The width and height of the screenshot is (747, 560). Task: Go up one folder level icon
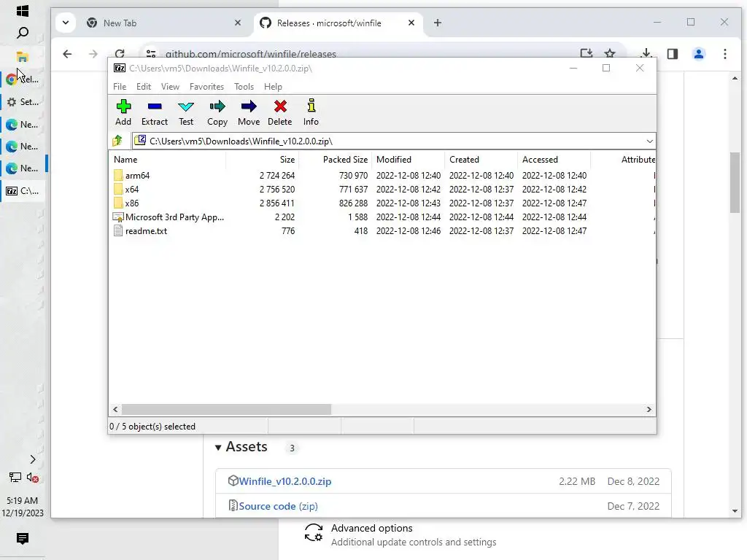tap(117, 141)
